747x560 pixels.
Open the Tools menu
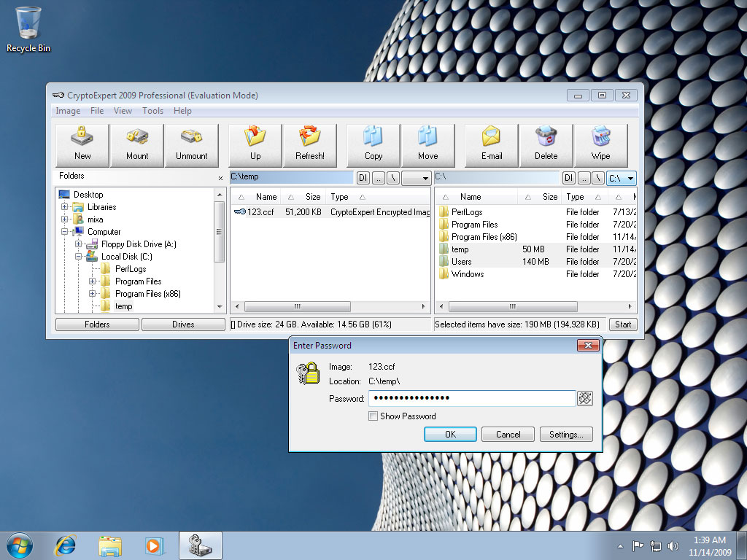point(152,111)
